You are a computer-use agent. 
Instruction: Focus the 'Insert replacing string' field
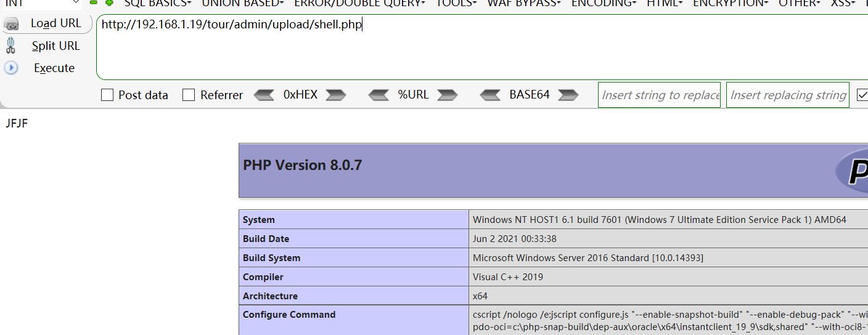(x=787, y=95)
